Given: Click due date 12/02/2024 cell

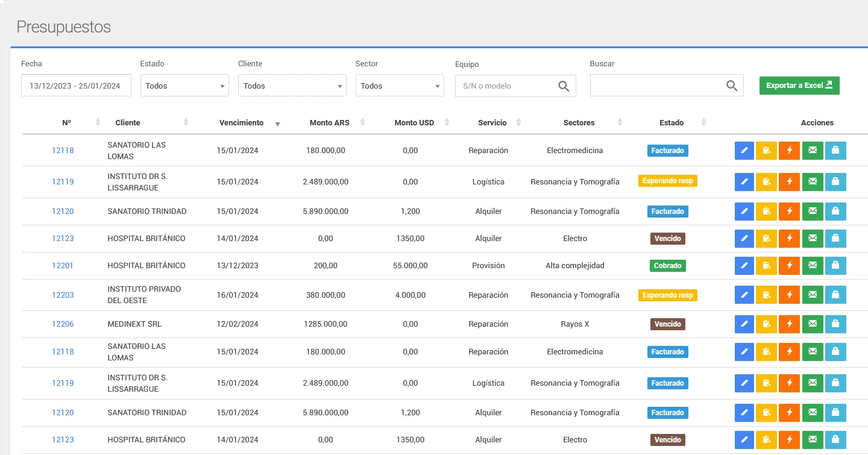Looking at the screenshot, I should pos(237,324).
